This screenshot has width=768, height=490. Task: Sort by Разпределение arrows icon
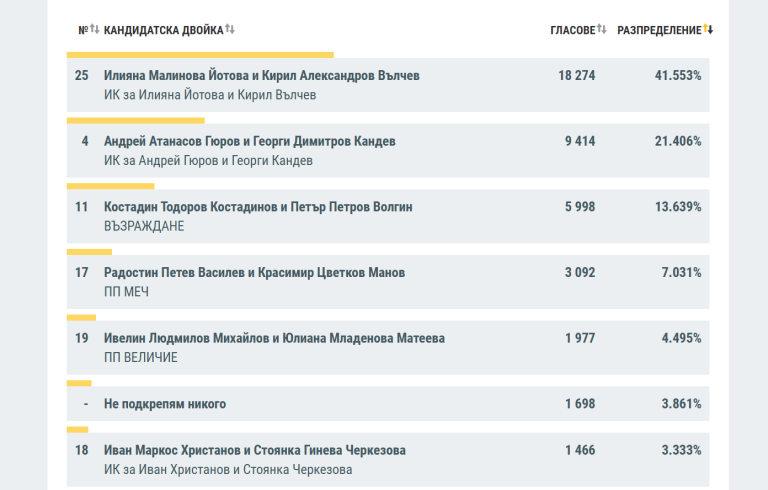pos(708,29)
